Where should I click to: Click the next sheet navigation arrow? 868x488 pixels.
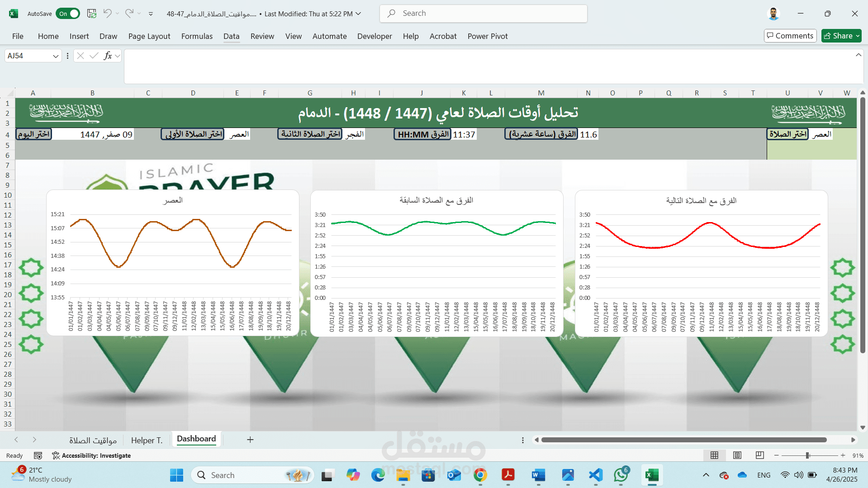(x=34, y=440)
